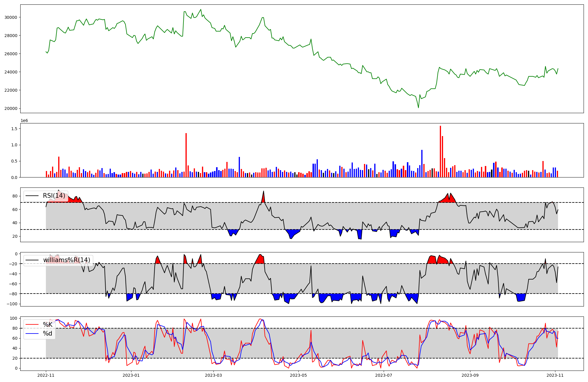Image resolution: width=588 pixels, height=382 pixels.
Task: Click the RSI(14) legend entry
Action: point(54,196)
